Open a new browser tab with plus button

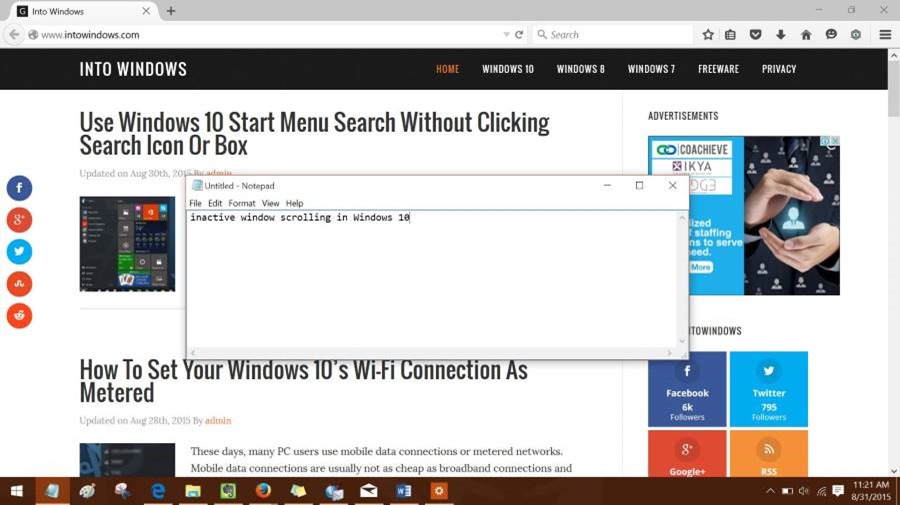coord(171,11)
